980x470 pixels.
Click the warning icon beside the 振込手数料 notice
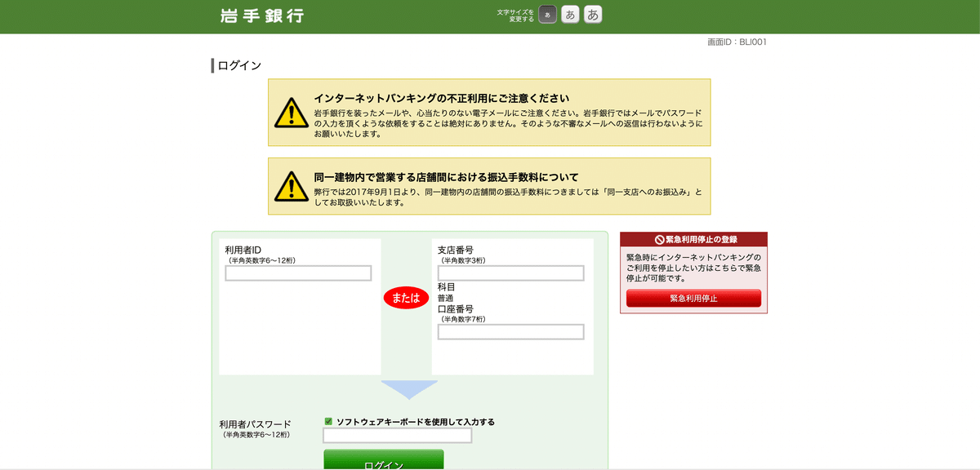(x=291, y=187)
